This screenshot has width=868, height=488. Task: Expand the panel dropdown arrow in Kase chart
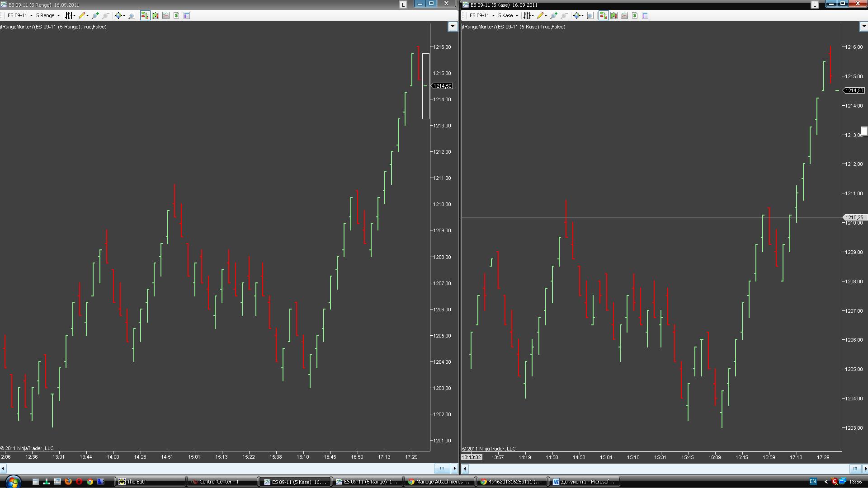[x=863, y=27]
